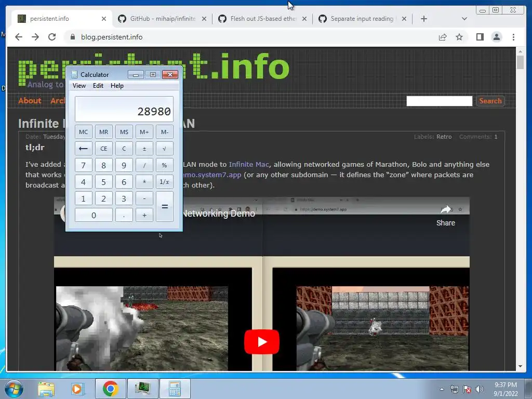532x399 pixels.
Task: Reload the page with the refresh icon
Action: tap(52, 37)
